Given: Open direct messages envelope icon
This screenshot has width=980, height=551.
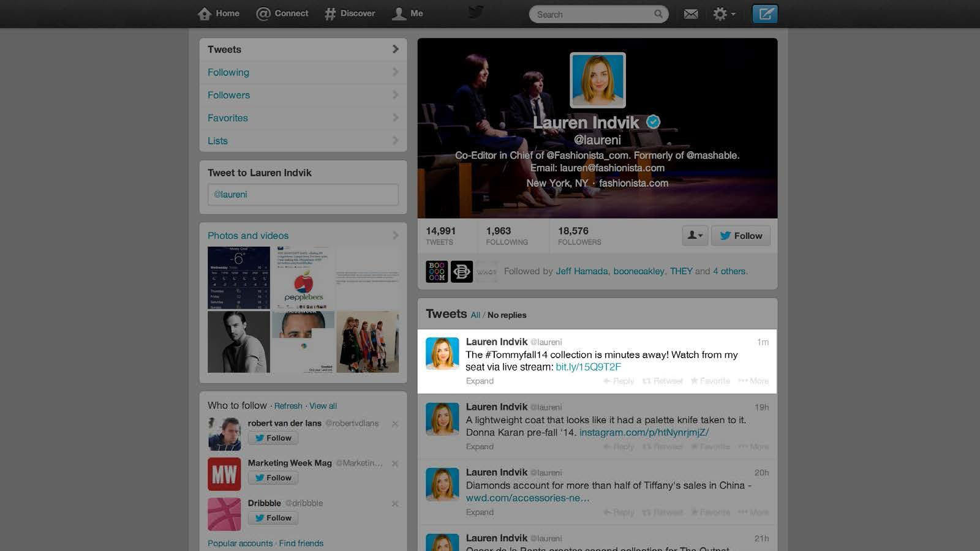Looking at the screenshot, I should click(691, 14).
